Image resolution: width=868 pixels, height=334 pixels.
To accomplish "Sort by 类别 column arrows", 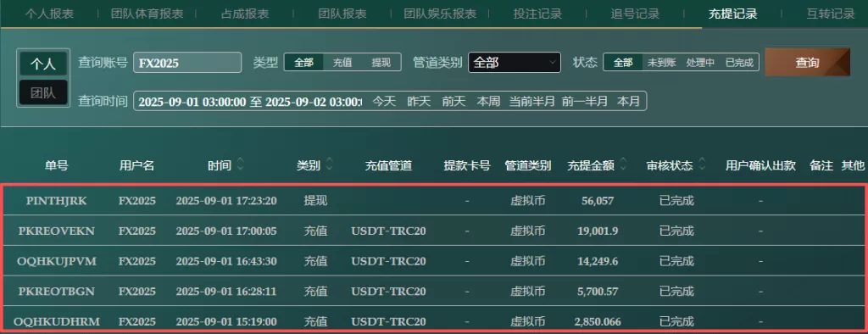I will pos(330,165).
